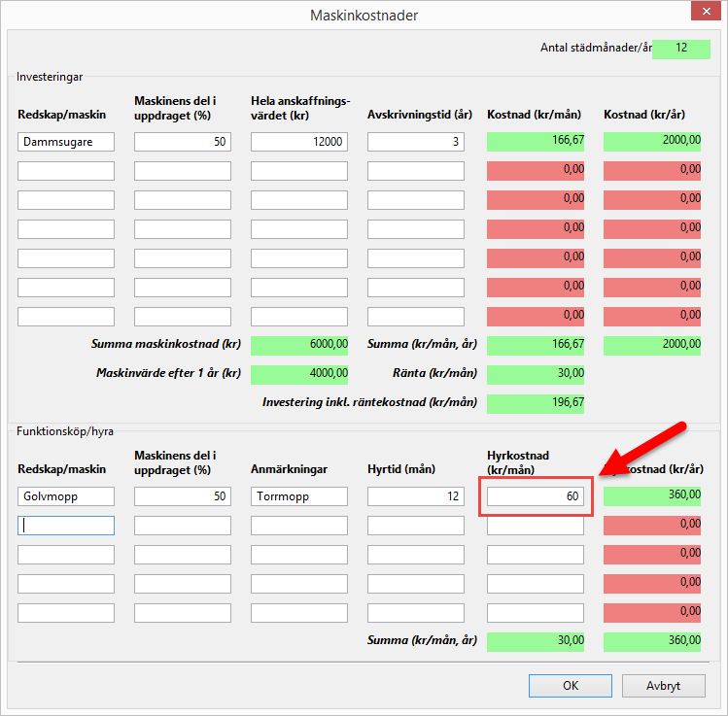Click the Antal städmånader value 12
728x716 pixels.
681,48
